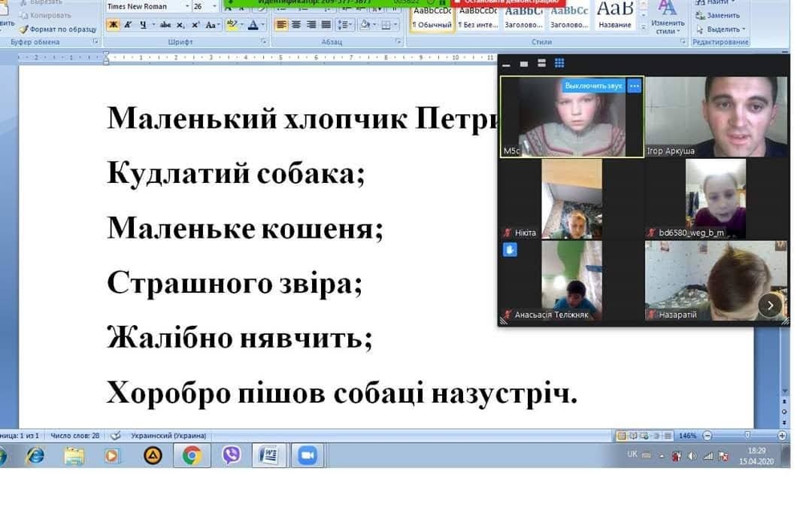Click Выключить звук on Zoom participant
This screenshot has height=508, width=812.
593,86
